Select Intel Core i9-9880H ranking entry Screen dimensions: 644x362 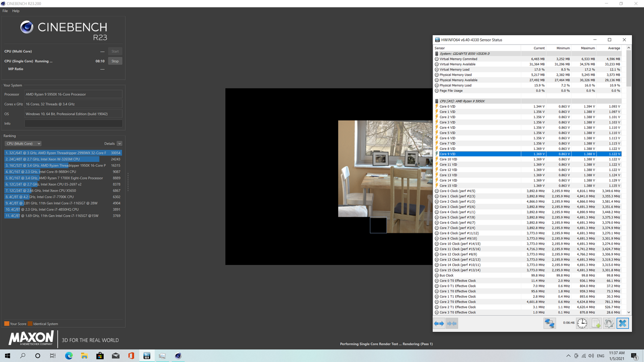tap(63, 171)
